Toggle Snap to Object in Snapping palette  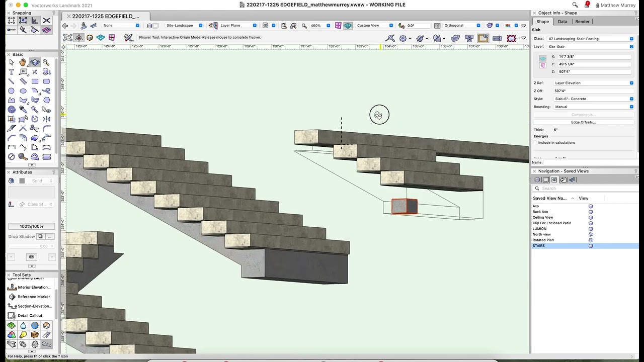tap(23, 21)
